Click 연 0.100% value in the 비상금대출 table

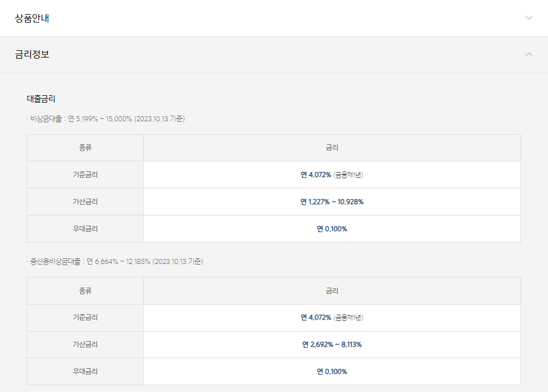pyautogui.click(x=332, y=228)
